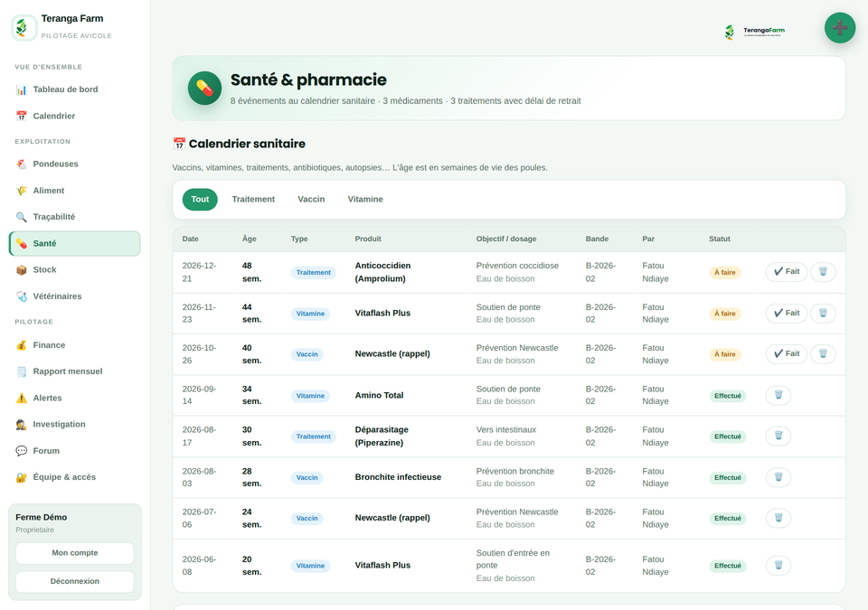Click the calendar icon beside Calendrier sanitaire
868x610 pixels.
coord(179,144)
